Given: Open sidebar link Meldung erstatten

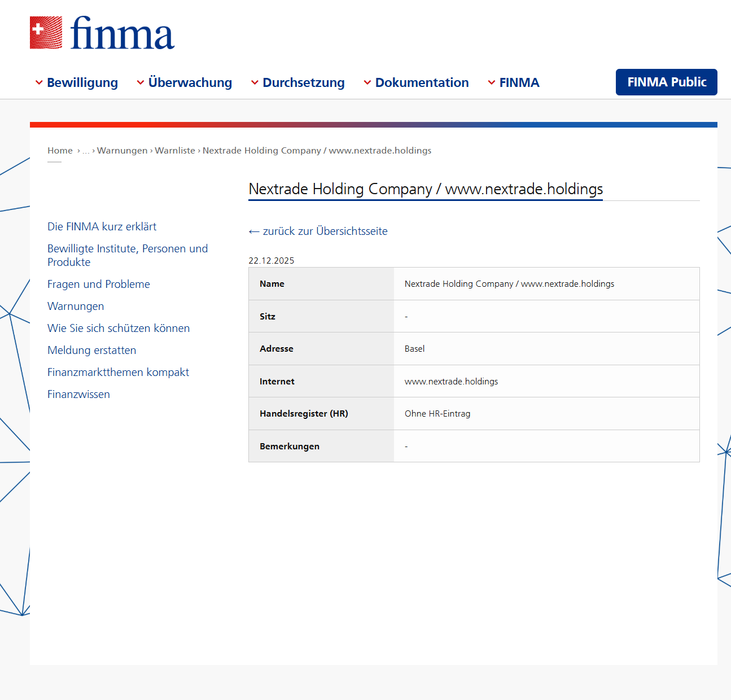Looking at the screenshot, I should (x=92, y=350).
